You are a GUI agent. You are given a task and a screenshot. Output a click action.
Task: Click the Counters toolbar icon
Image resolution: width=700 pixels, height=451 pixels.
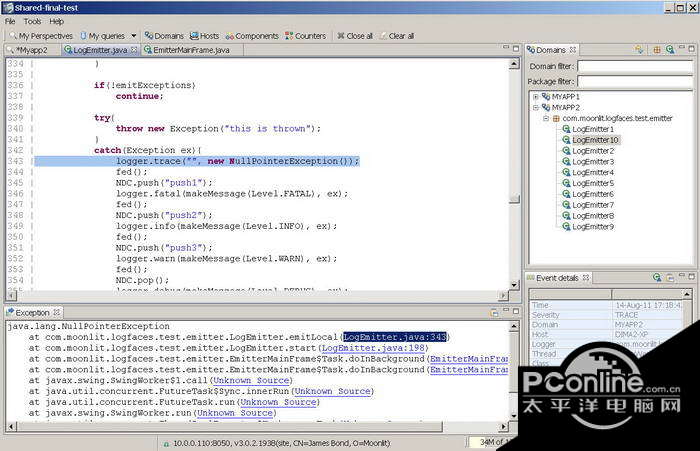(306, 35)
